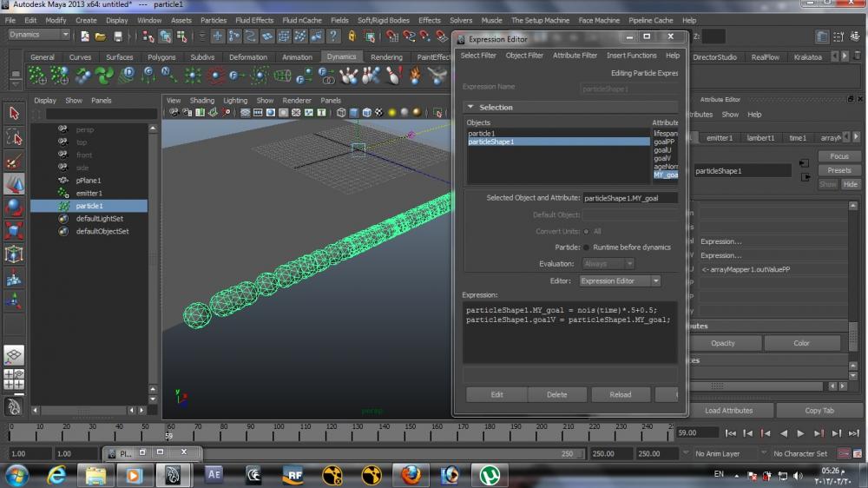This screenshot has height=488, width=868.
Task: Open the Editor dropdown showing Expression Editor
Action: click(620, 281)
